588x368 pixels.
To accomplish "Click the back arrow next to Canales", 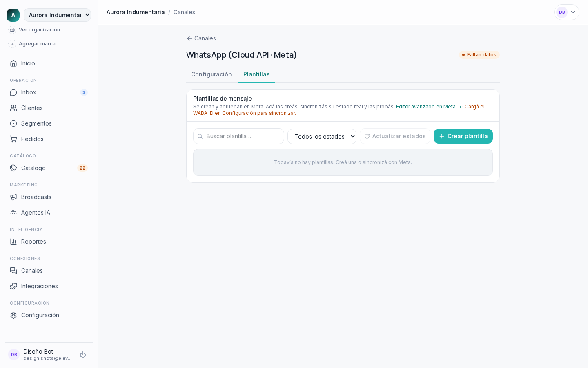I will pos(189,38).
